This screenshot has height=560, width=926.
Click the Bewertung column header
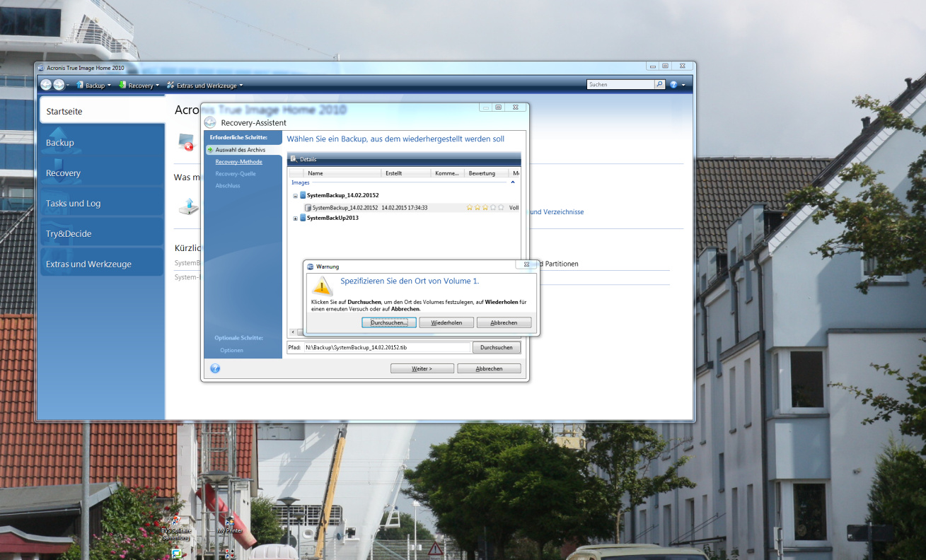(486, 173)
